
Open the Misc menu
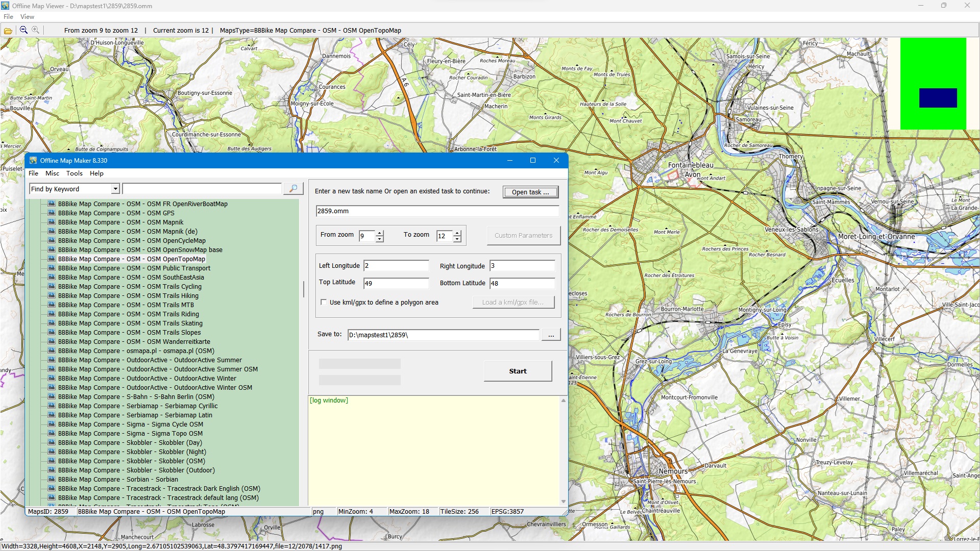point(52,173)
